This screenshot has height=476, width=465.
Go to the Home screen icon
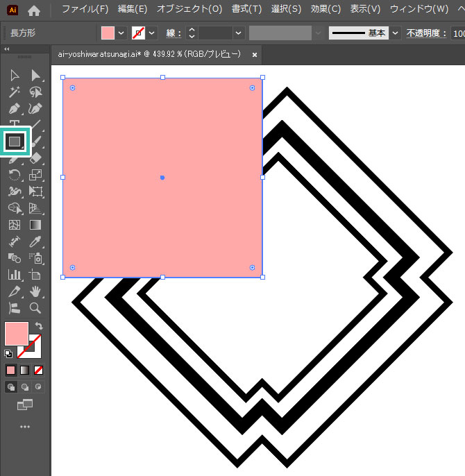click(34, 10)
